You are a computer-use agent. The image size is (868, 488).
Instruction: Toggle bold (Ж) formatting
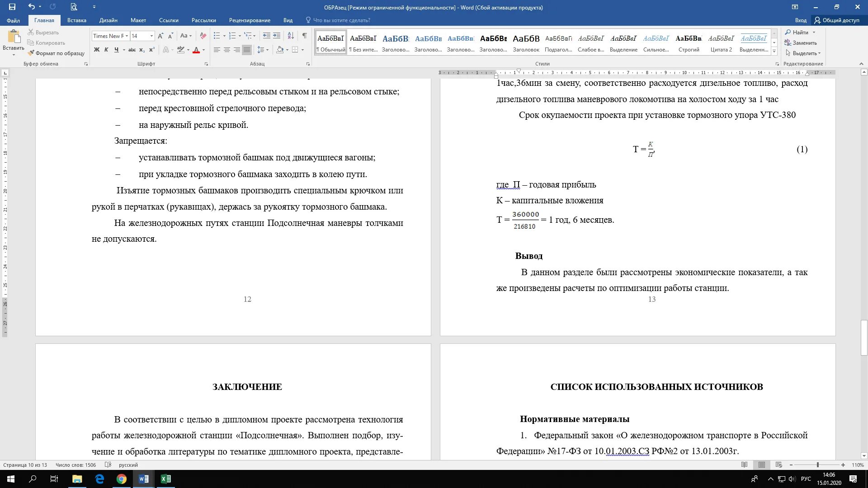point(96,50)
